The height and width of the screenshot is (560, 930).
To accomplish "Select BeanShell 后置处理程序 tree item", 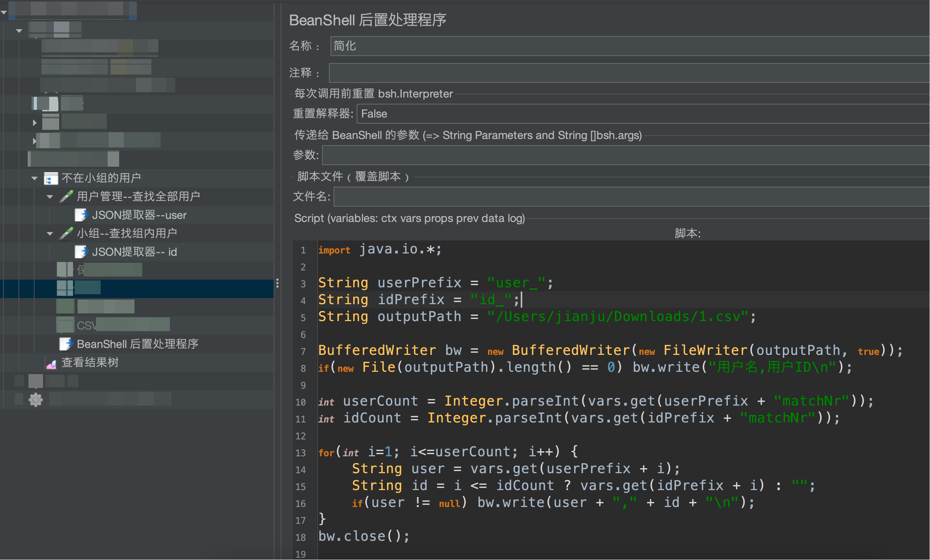I will [x=138, y=344].
